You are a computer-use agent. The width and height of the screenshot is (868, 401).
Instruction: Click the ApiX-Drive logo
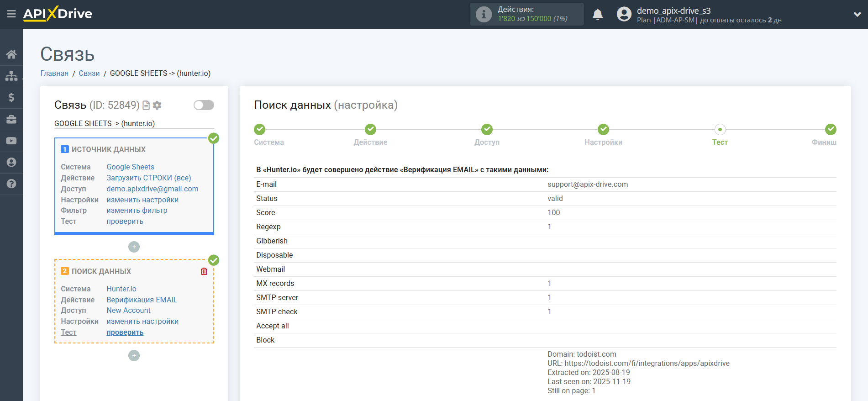coord(58,14)
